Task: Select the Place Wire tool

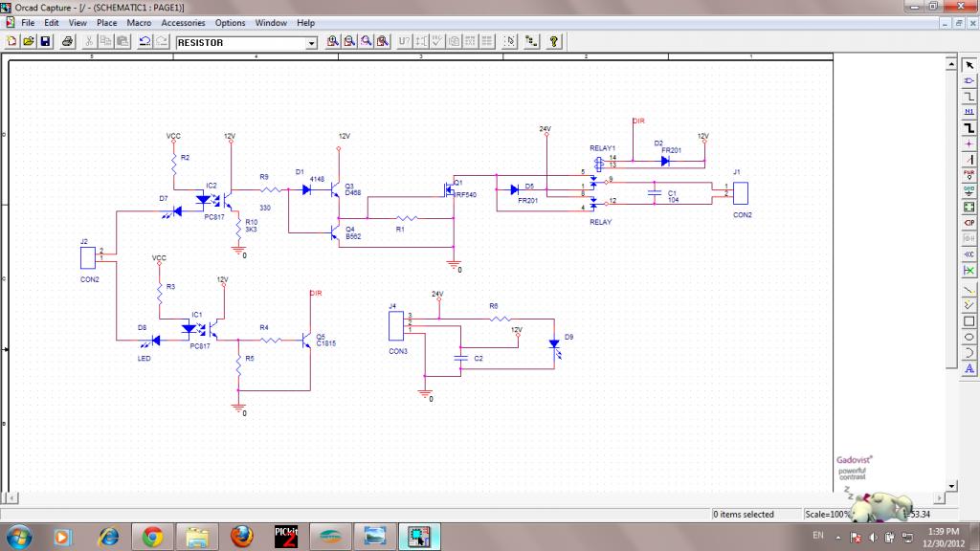Action: [x=969, y=97]
